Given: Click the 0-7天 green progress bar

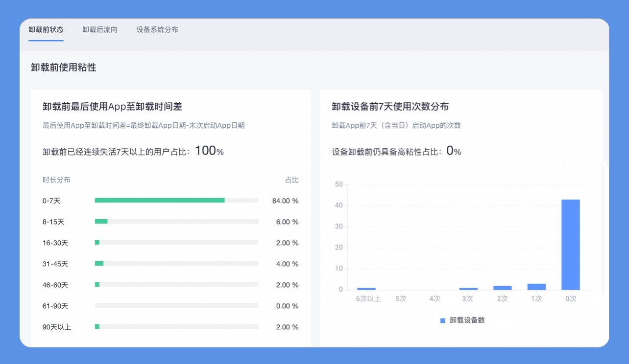Looking at the screenshot, I should tap(160, 201).
